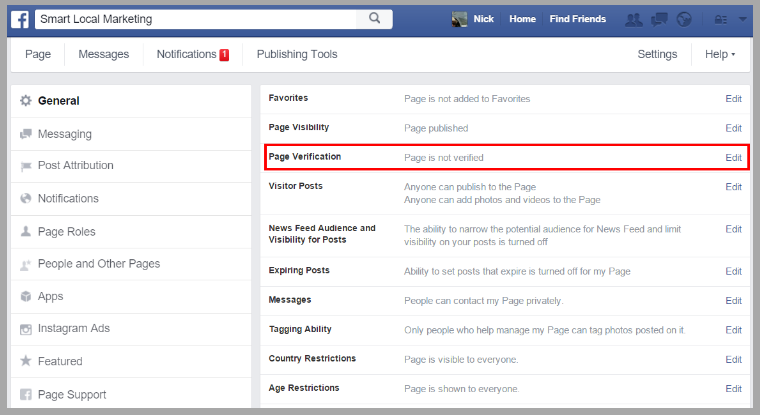Open the friend requests icon
760x415 pixels.
pos(632,19)
